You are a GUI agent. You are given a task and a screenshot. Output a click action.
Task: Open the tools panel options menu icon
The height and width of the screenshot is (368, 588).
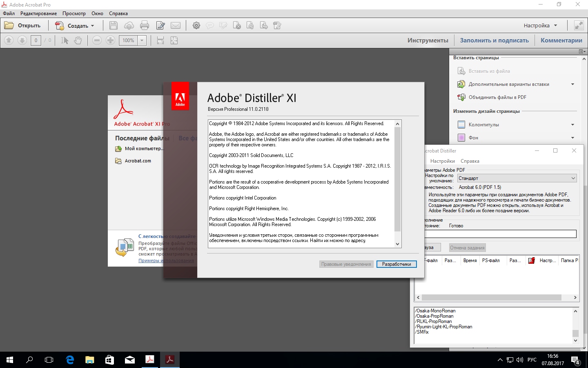[x=582, y=52]
